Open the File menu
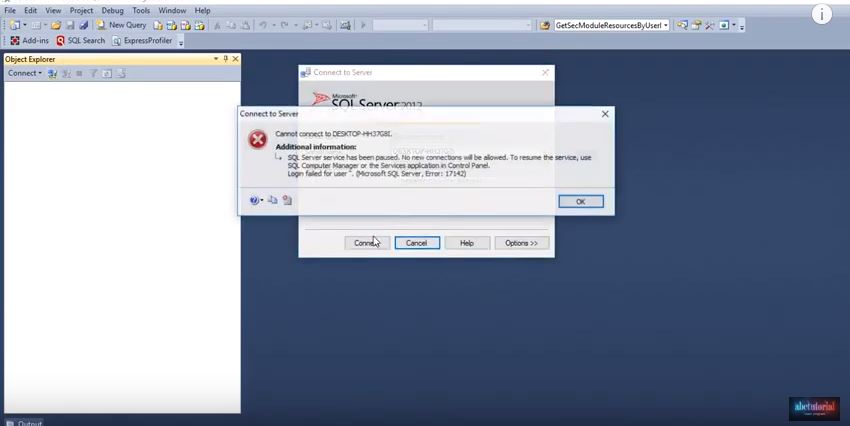The width and height of the screenshot is (850, 426). 10,10
